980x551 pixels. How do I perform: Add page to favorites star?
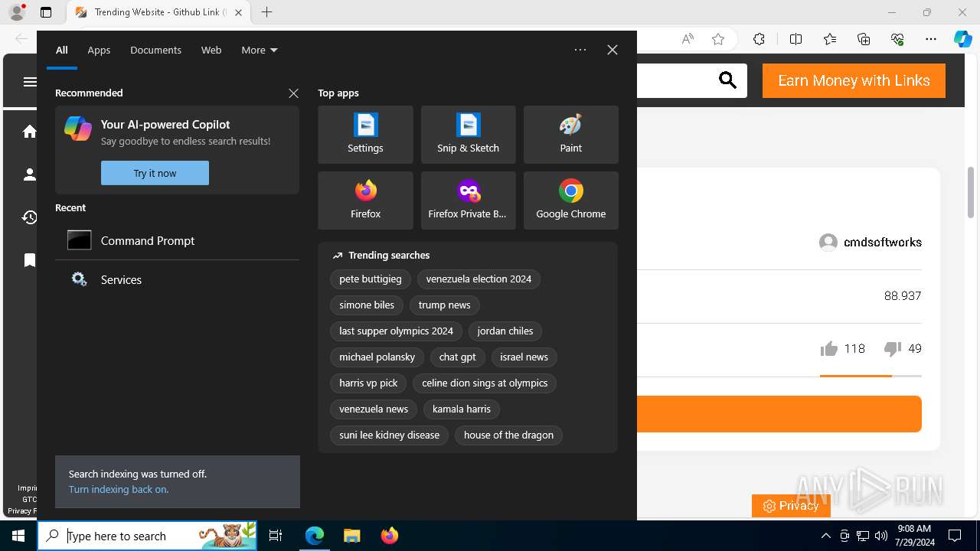tap(718, 39)
